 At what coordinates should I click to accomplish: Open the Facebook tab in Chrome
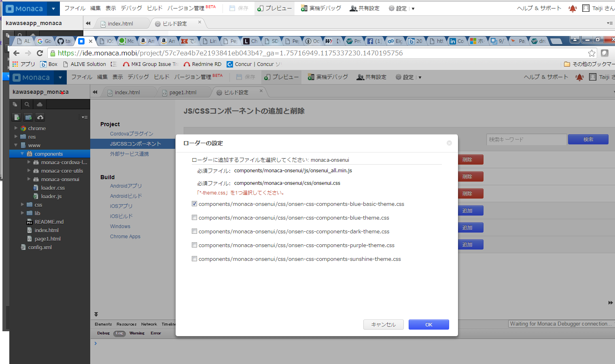[x=374, y=41]
